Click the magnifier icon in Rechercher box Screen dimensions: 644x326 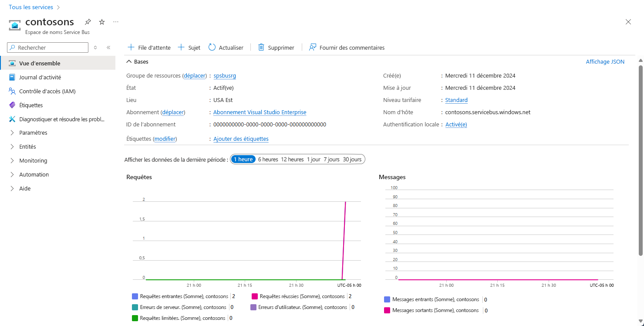click(13, 48)
